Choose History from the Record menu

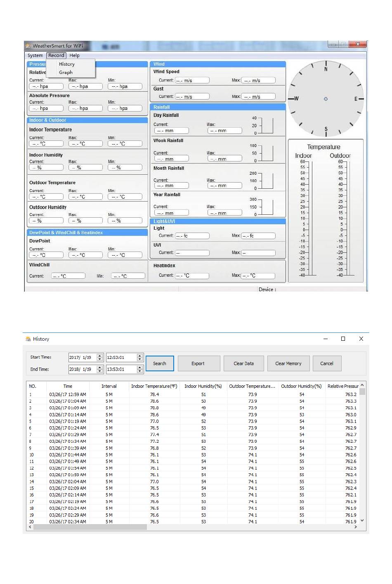[x=67, y=64]
